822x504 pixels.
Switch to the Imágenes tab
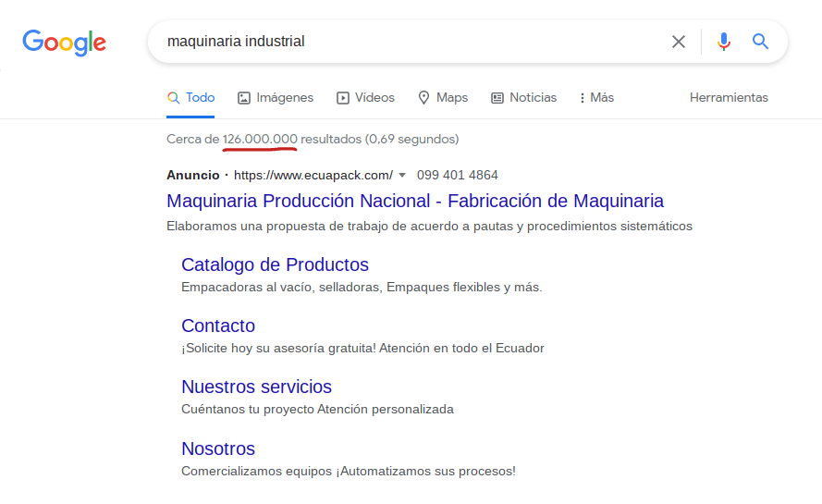coord(276,97)
